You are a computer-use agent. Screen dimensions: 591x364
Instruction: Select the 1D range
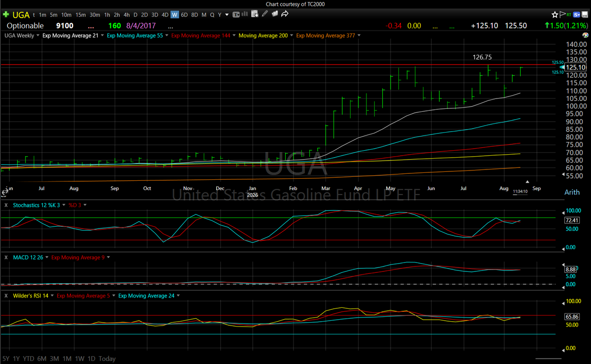tap(91, 359)
